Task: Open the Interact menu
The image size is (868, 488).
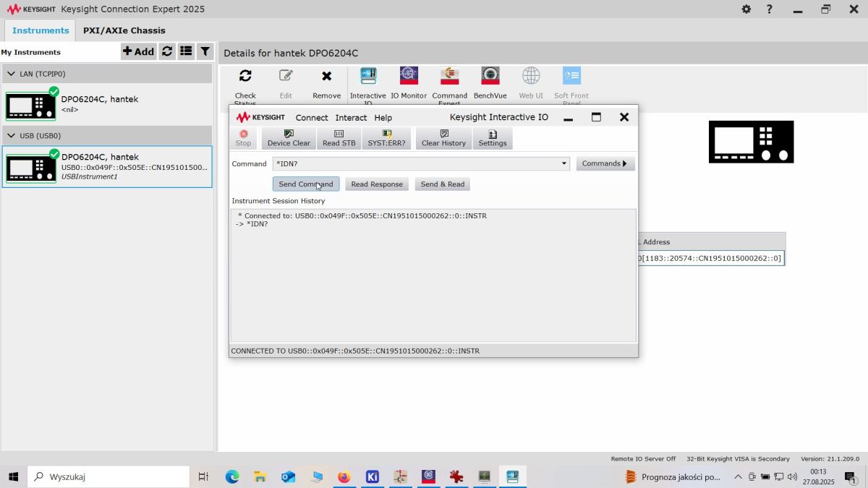Action: (351, 118)
